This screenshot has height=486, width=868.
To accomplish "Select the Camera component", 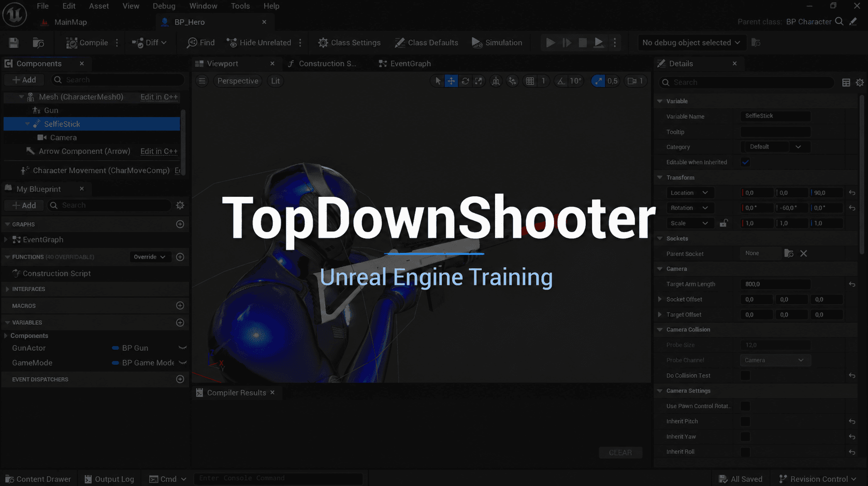I will (x=63, y=137).
